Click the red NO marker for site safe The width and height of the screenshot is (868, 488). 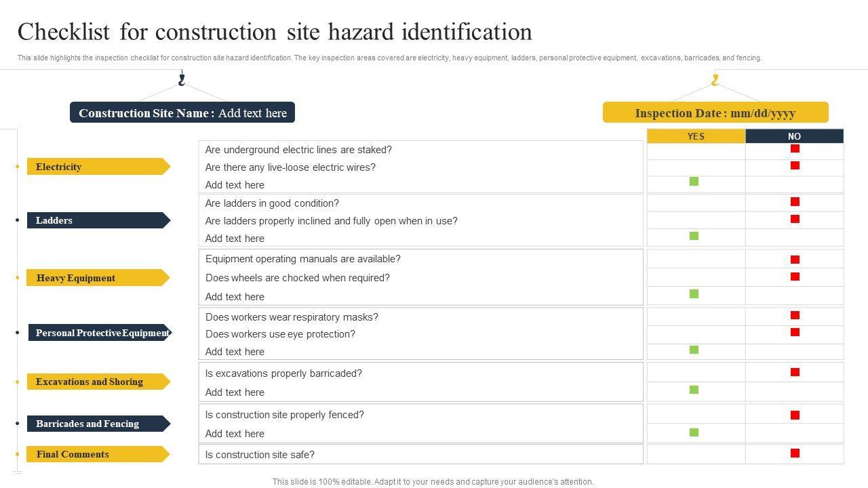(795, 453)
